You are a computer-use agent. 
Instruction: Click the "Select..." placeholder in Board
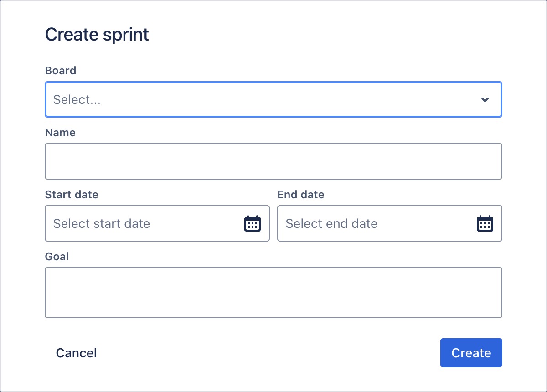tap(77, 99)
